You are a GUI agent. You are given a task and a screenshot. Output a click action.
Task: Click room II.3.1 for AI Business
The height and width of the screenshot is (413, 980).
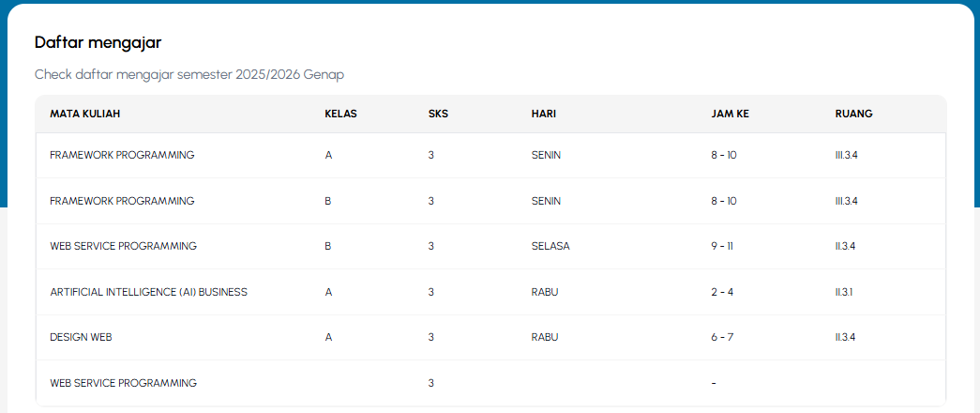click(844, 292)
